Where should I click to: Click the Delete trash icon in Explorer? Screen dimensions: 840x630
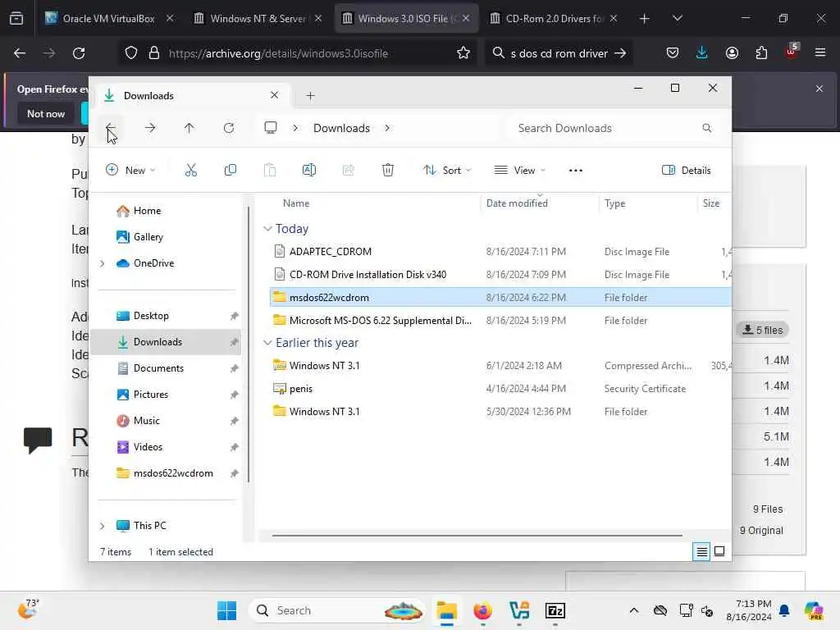click(388, 171)
